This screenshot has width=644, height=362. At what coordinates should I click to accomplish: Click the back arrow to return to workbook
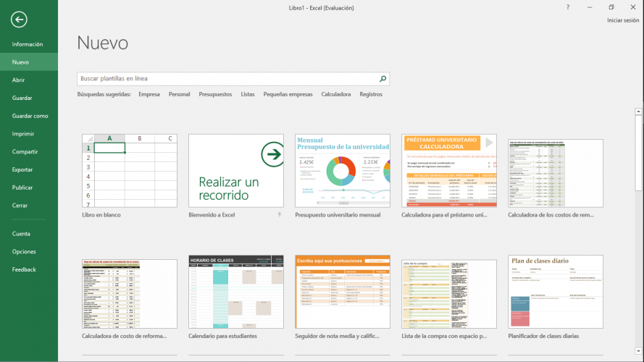click(x=19, y=20)
